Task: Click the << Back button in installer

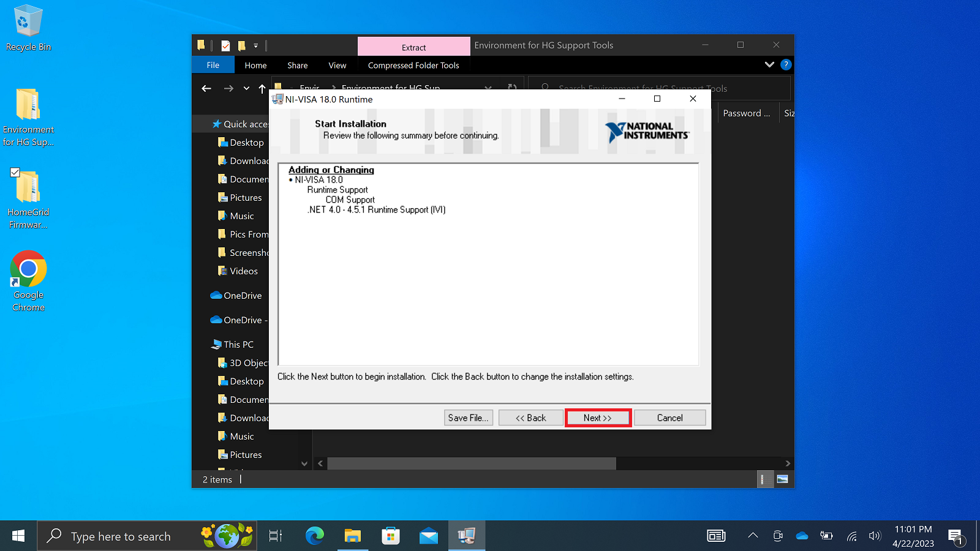Action: pyautogui.click(x=530, y=418)
